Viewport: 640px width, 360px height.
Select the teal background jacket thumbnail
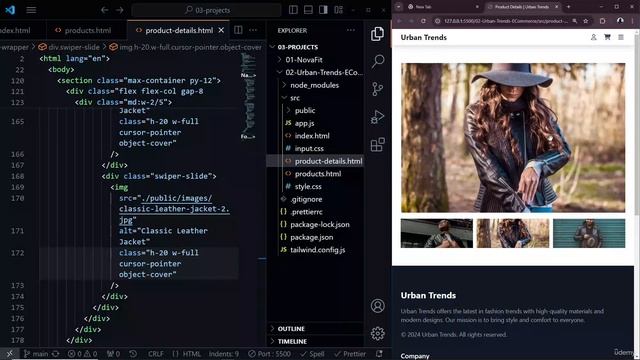(589, 233)
